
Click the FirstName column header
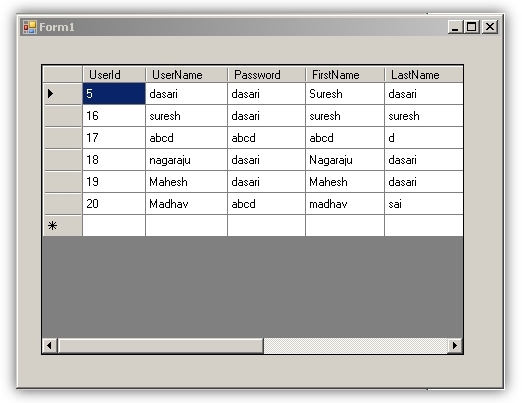click(x=345, y=75)
